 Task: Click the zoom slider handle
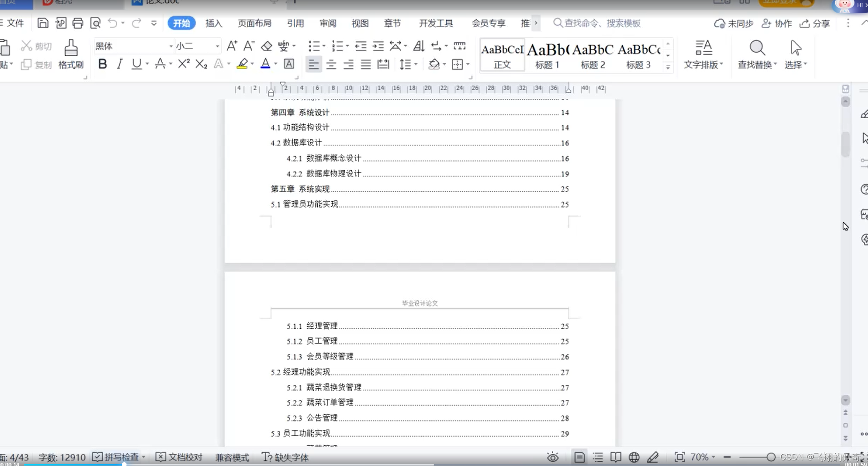pyautogui.click(x=771, y=457)
